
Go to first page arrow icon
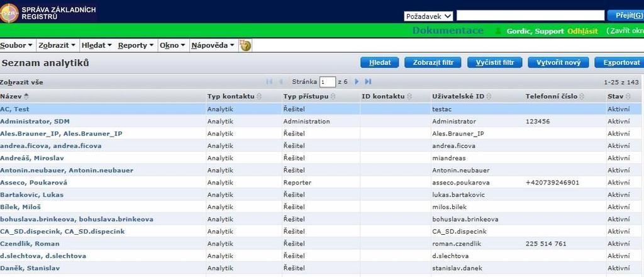tap(269, 82)
